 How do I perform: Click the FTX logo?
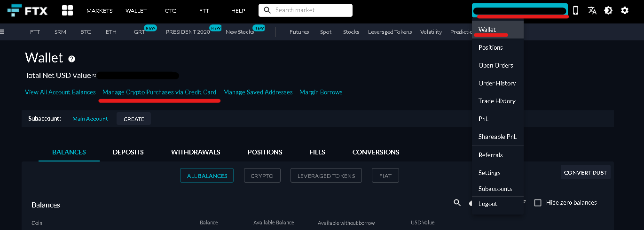pos(27,10)
